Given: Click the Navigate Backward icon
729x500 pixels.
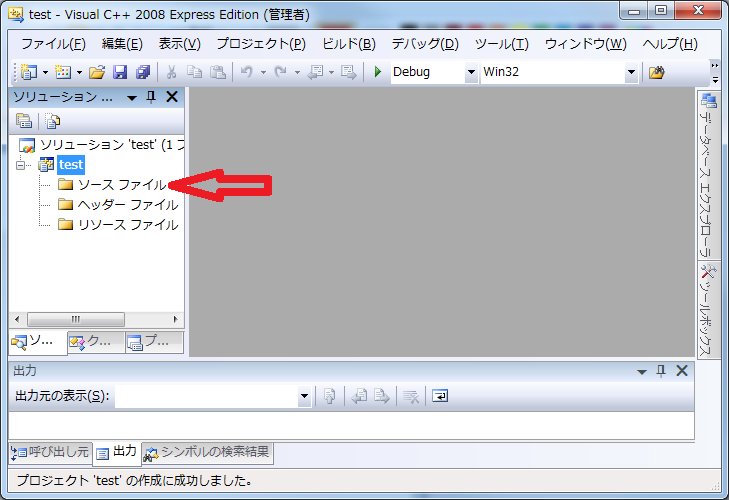Looking at the screenshot, I should pyautogui.click(x=316, y=72).
